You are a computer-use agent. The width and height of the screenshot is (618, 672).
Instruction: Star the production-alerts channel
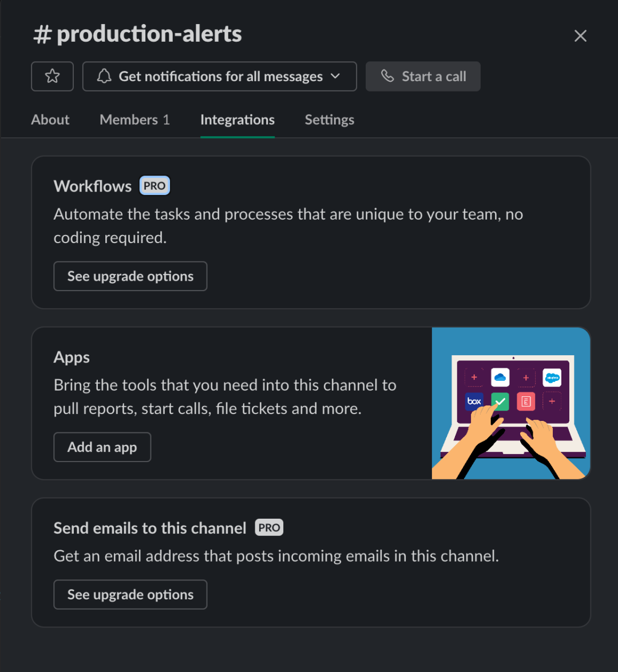[52, 76]
